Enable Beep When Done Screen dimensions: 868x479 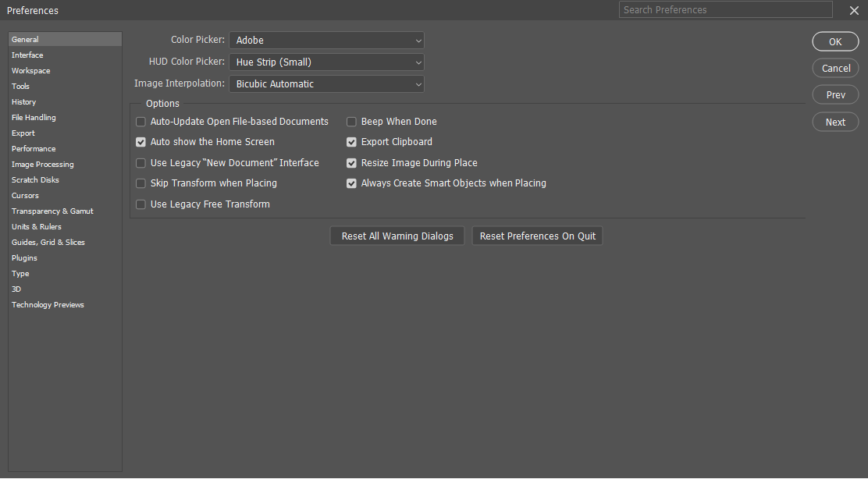pyautogui.click(x=351, y=122)
